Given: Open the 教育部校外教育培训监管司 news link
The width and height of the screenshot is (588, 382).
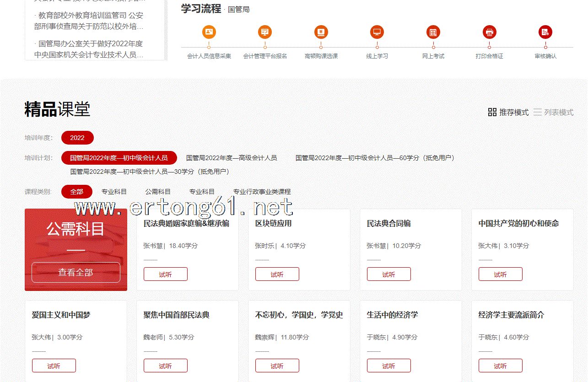Looking at the screenshot, I should [89, 21].
